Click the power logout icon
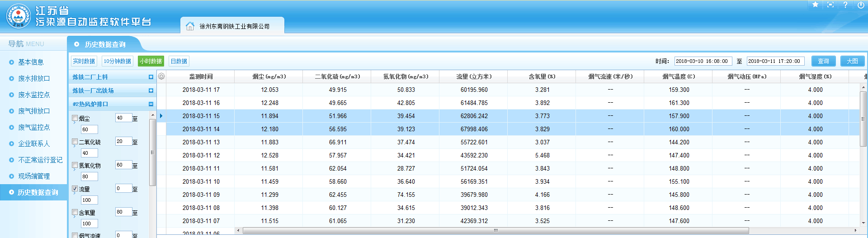This screenshot has width=868, height=238. (861, 5)
